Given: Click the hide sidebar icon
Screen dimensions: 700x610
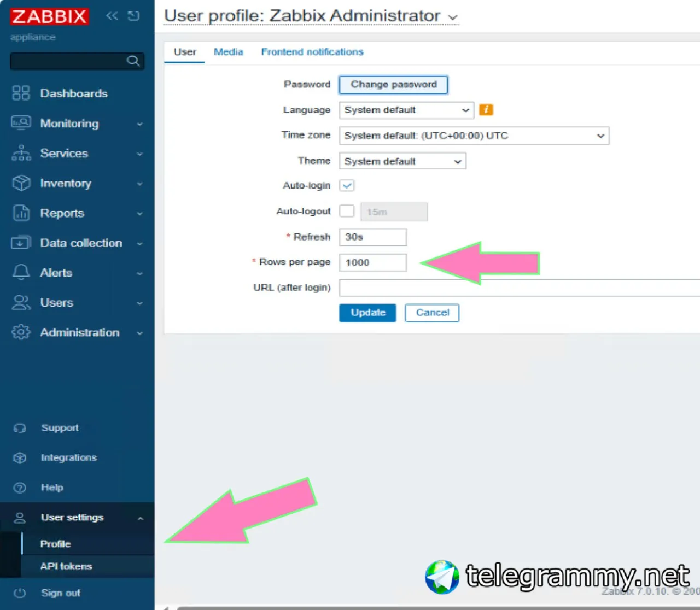Looking at the screenshot, I should (133, 16).
